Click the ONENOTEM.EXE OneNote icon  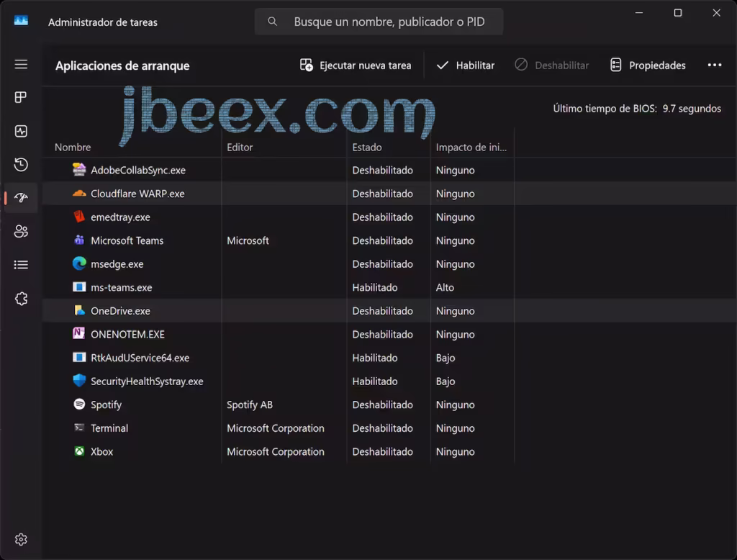79,333
